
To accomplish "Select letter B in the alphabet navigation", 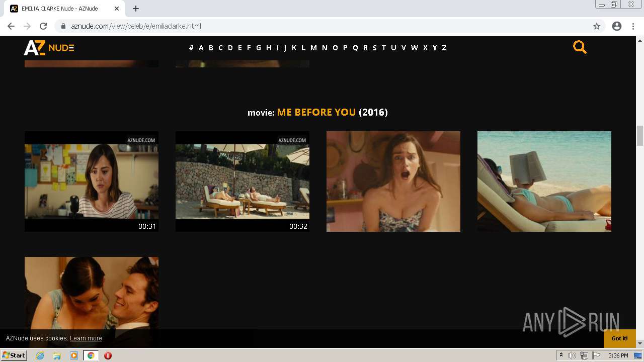I will pos(211,48).
